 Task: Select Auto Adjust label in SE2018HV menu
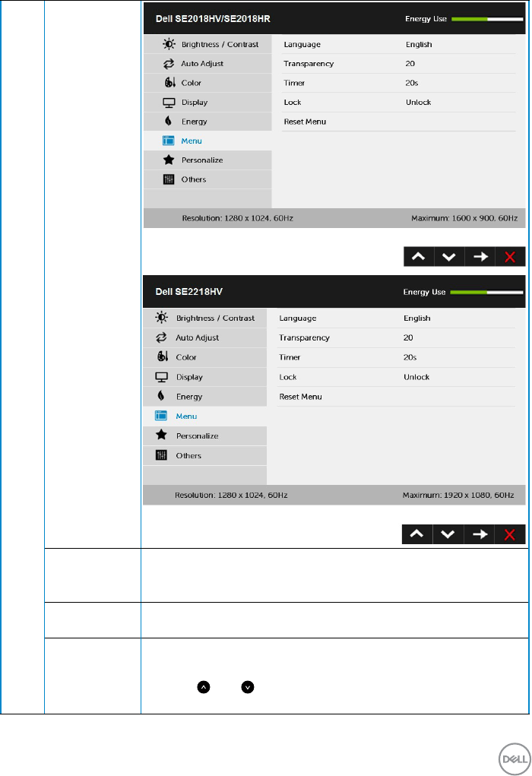coord(202,64)
